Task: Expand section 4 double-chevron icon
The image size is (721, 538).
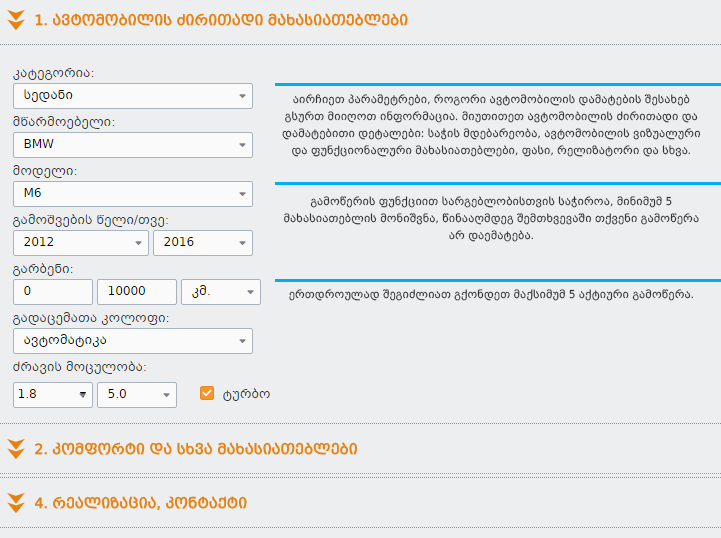Action: click(16, 503)
